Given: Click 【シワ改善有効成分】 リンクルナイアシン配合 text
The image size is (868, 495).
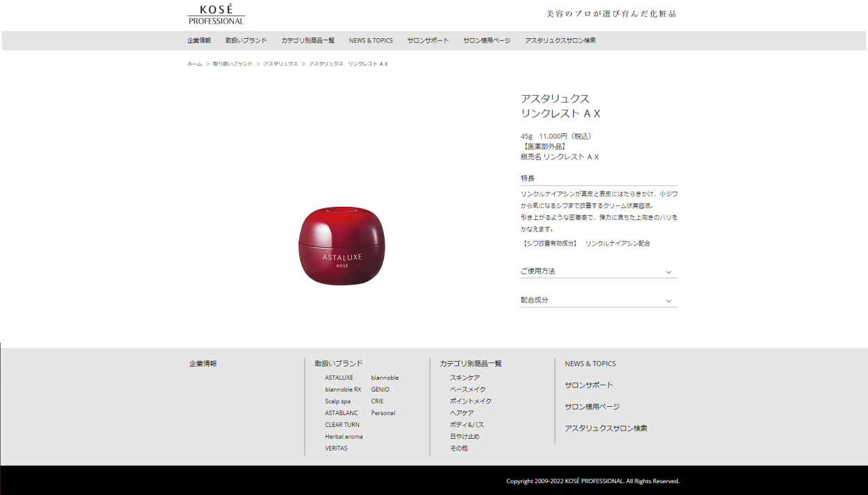Looking at the screenshot, I should tap(585, 244).
